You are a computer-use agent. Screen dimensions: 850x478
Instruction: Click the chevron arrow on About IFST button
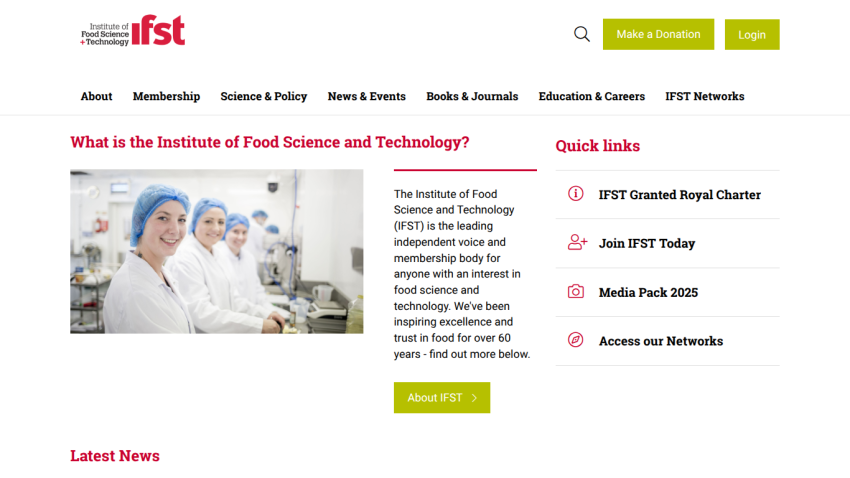click(474, 398)
